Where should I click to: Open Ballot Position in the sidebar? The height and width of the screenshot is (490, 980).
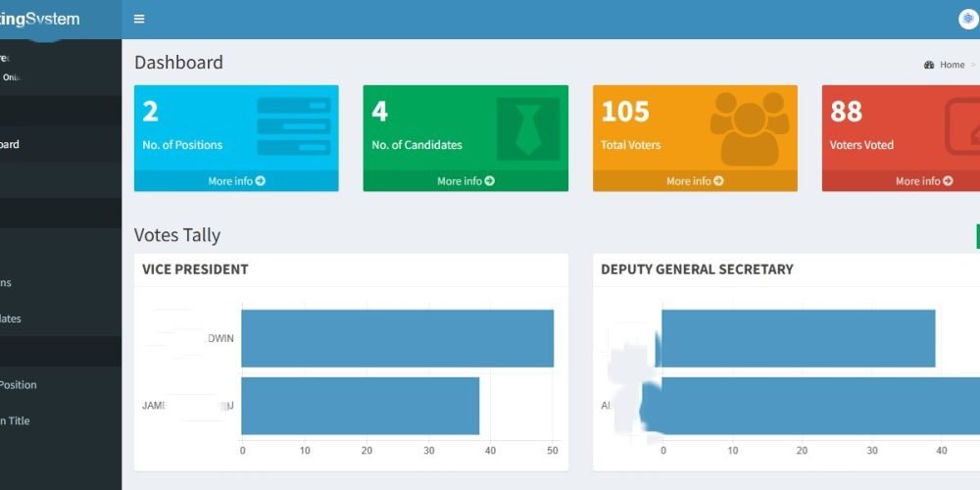(x=18, y=385)
